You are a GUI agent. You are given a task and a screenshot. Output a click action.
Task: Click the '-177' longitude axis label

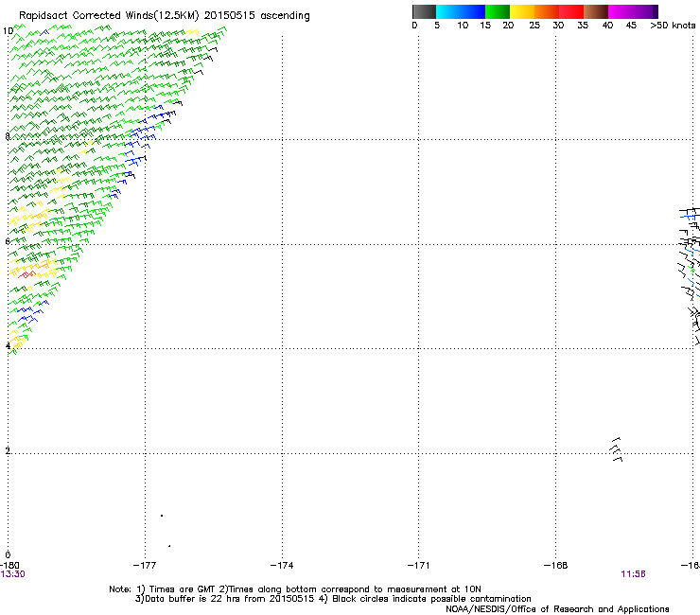[145, 566]
